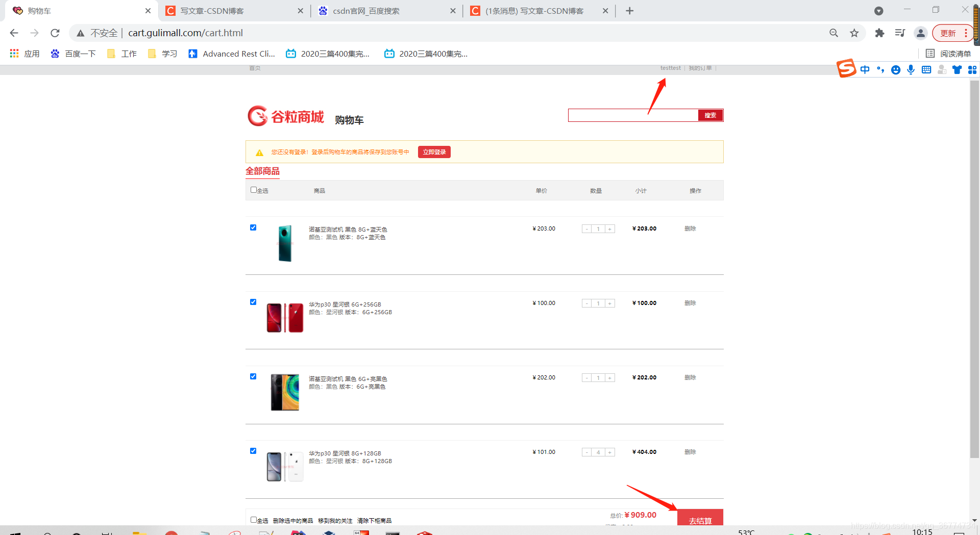Decrease quantity of 8G+蓝天色 phone
The height and width of the screenshot is (535, 980).
(587, 229)
